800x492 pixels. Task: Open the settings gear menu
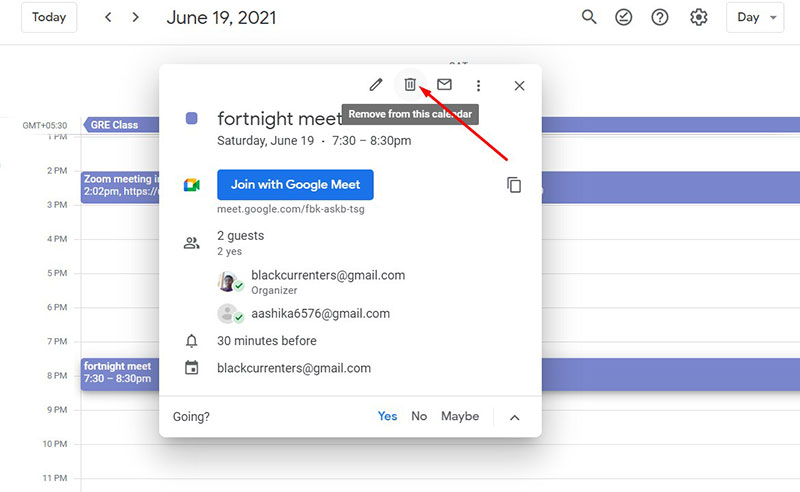click(699, 18)
